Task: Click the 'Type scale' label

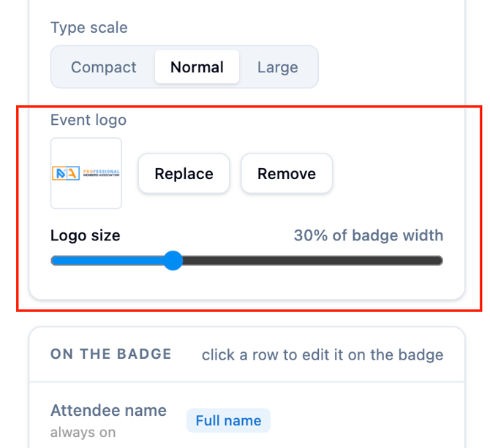Action: 89,28
